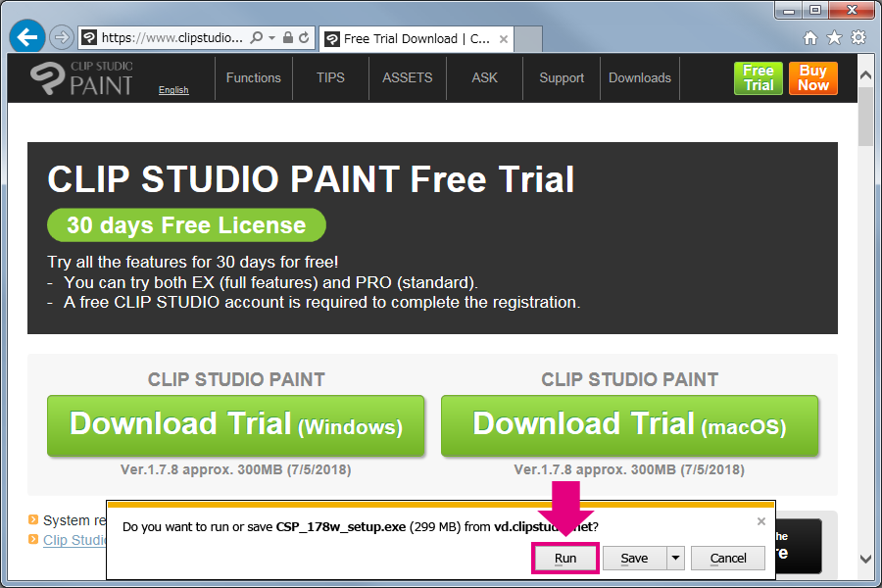Click the browser Back arrow button

[26, 37]
